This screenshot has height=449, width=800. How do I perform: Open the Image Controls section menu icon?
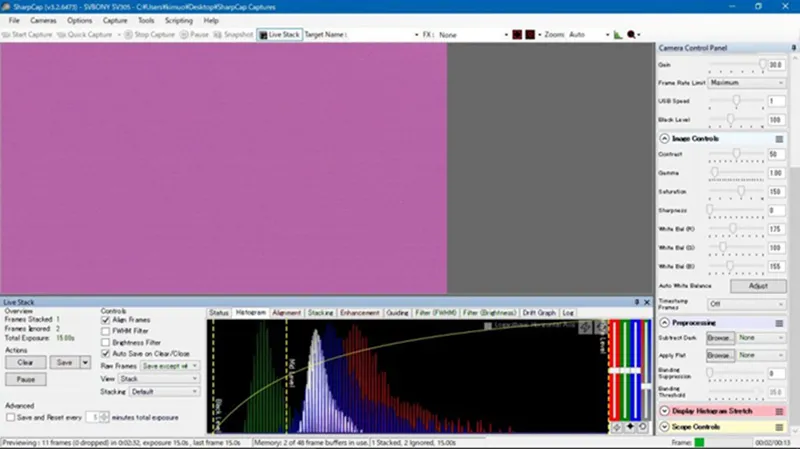[x=779, y=138]
